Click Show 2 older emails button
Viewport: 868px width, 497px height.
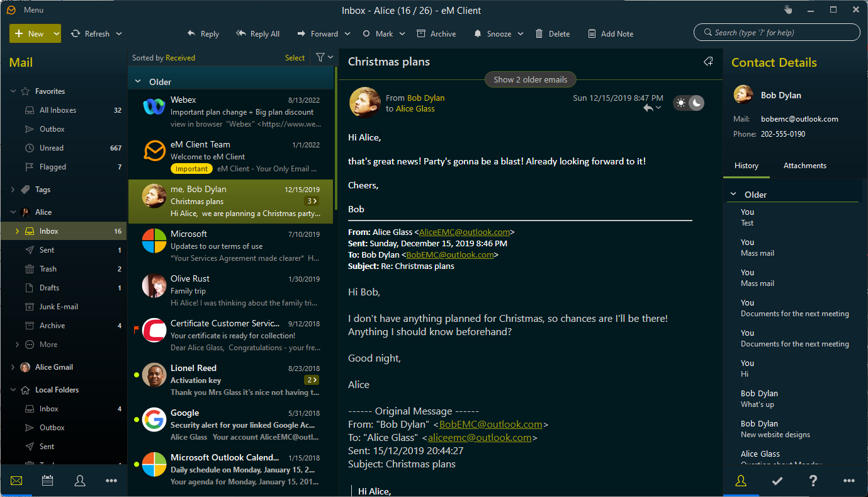(530, 79)
